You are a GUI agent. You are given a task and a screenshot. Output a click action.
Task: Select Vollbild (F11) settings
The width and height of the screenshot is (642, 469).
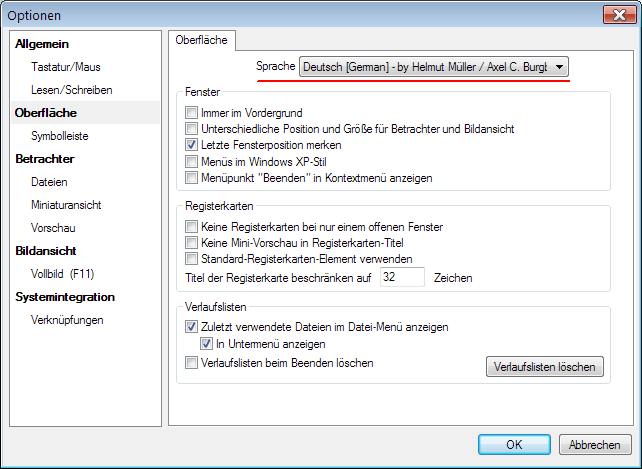click(62, 273)
